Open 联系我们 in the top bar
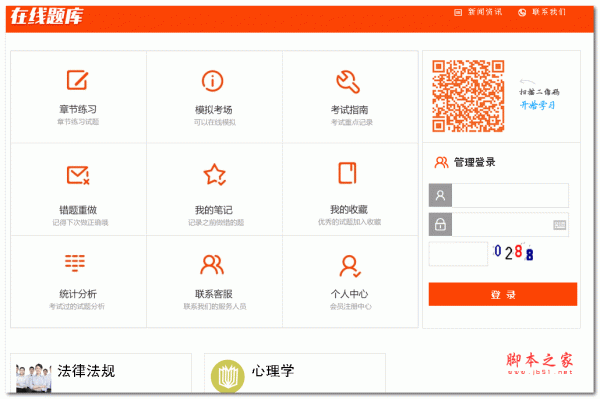 pos(549,12)
